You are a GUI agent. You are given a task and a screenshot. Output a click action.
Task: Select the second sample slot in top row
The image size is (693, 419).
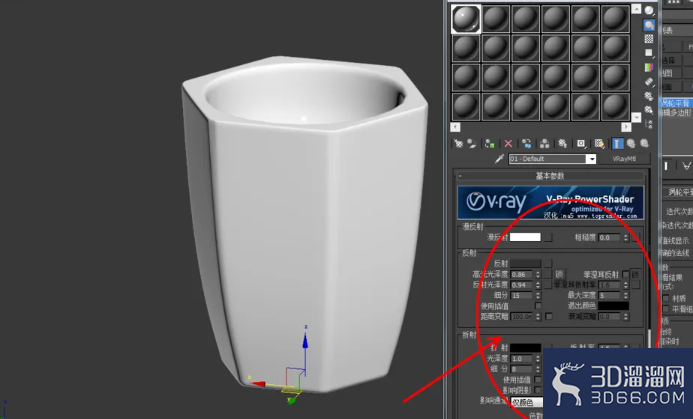[496, 19]
